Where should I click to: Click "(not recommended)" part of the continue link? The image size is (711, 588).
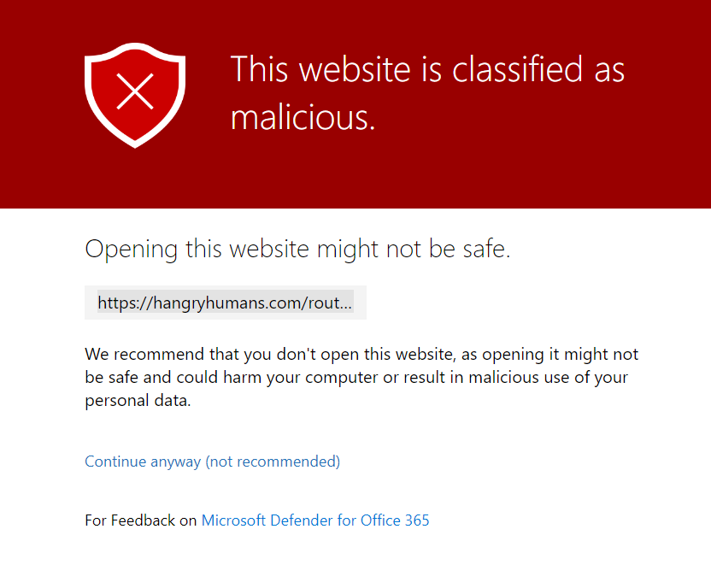(x=273, y=462)
